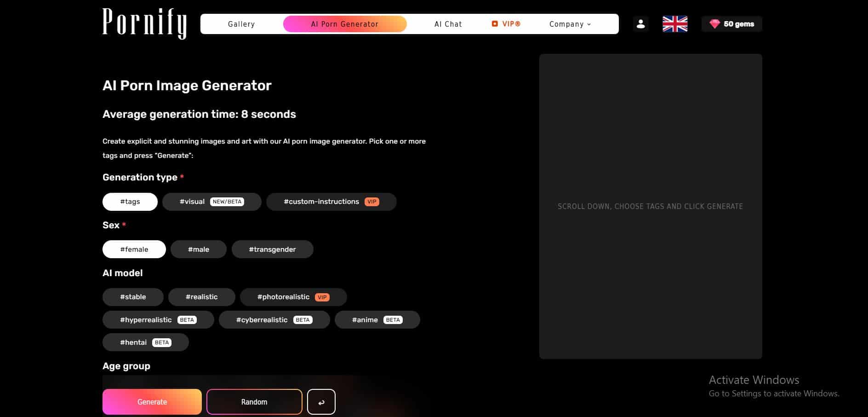The image size is (868, 417).
Task: Click the gem icon beside 50 gems
Action: point(714,24)
